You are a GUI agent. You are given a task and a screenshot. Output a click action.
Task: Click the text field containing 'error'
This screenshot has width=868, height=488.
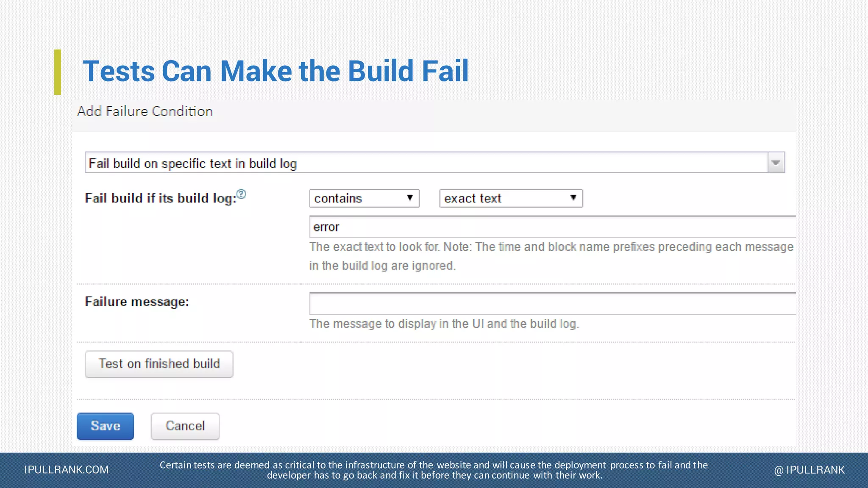click(x=553, y=227)
